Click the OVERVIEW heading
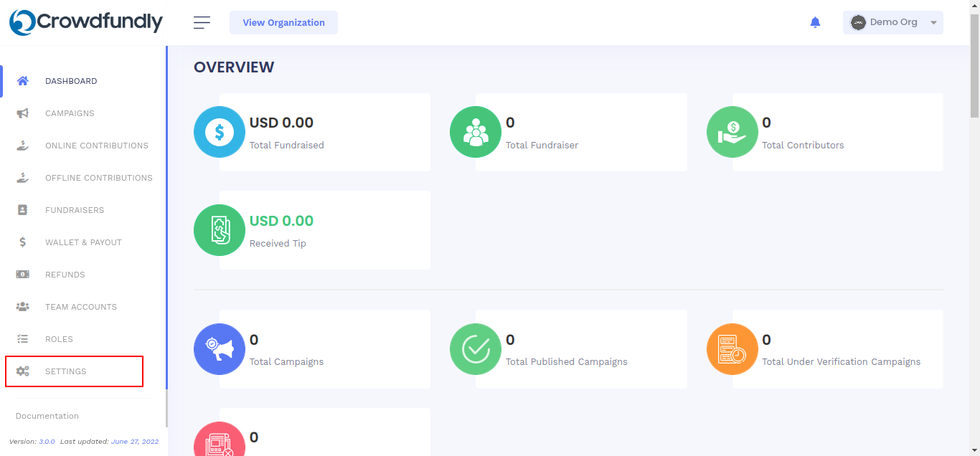Screen dimensions: 980x456 (234, 67)
